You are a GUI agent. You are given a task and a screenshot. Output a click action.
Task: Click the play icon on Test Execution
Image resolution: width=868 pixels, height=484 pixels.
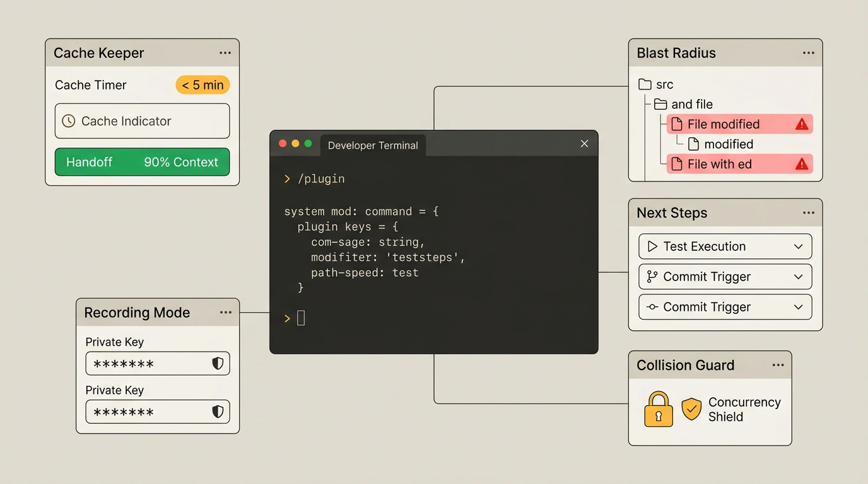pos(652,246)
